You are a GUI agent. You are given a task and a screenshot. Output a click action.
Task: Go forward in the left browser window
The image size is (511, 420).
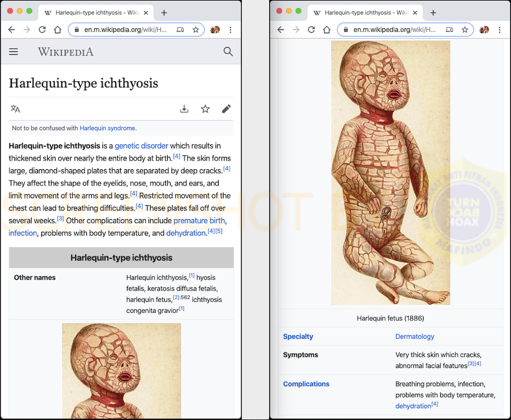point(27,29)
